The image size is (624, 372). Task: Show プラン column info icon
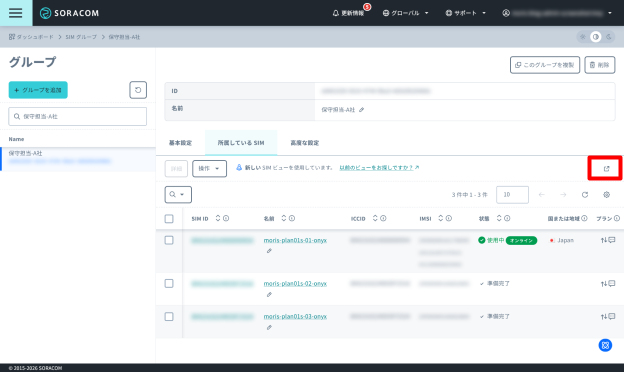pyautogui.click(x=617, y=218)
